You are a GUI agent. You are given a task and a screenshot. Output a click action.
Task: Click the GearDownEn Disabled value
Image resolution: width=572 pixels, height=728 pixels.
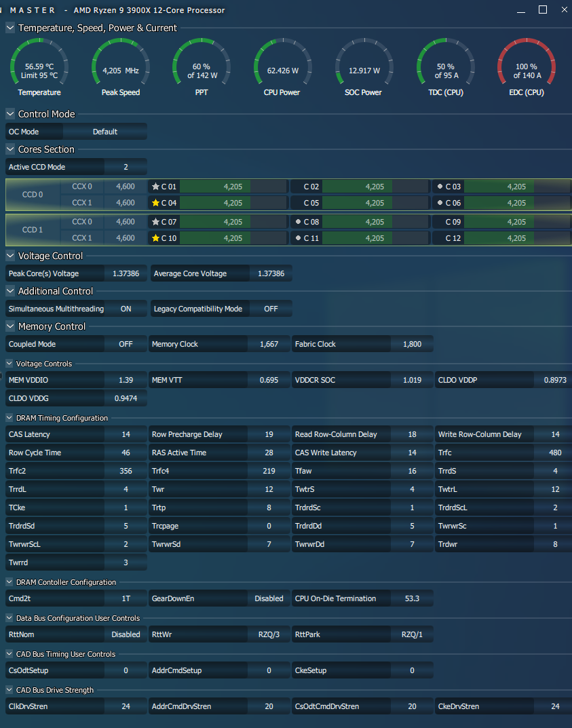pos(269,598)
